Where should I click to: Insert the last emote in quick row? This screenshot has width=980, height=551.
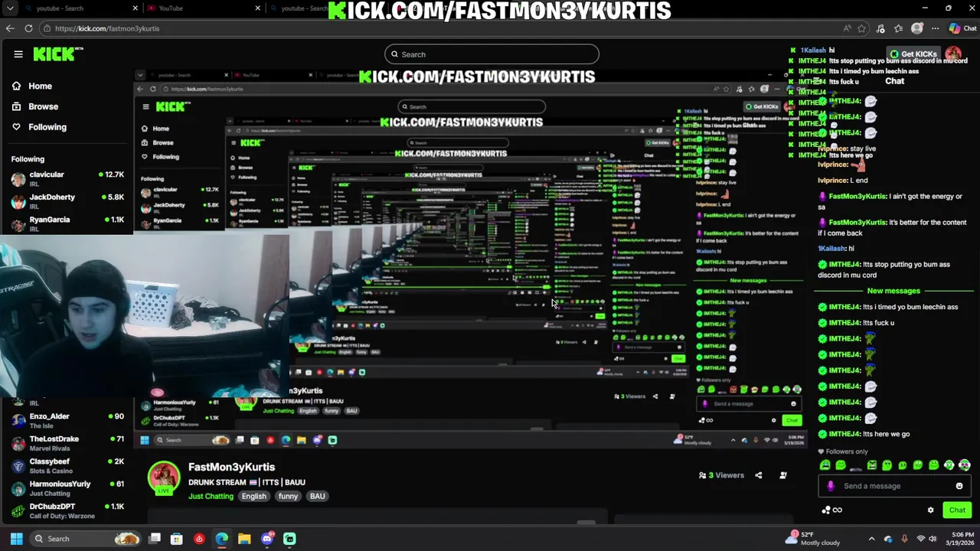click(x=965, y=465)
